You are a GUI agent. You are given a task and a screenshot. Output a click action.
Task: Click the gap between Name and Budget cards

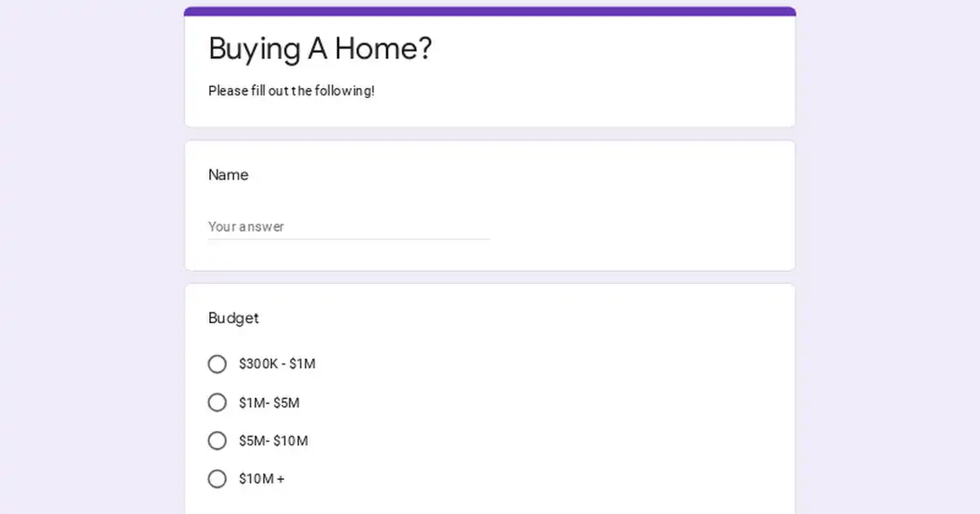point(490,277)
